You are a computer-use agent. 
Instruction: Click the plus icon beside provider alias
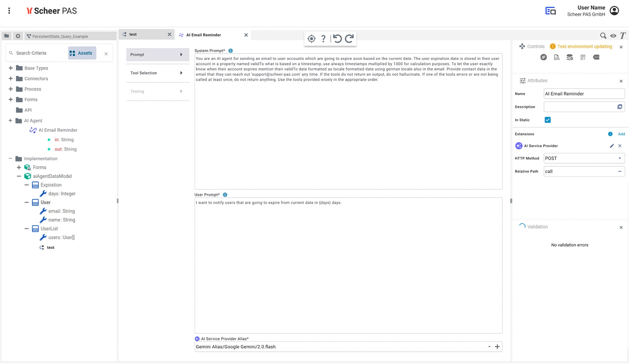click(497, 347)
